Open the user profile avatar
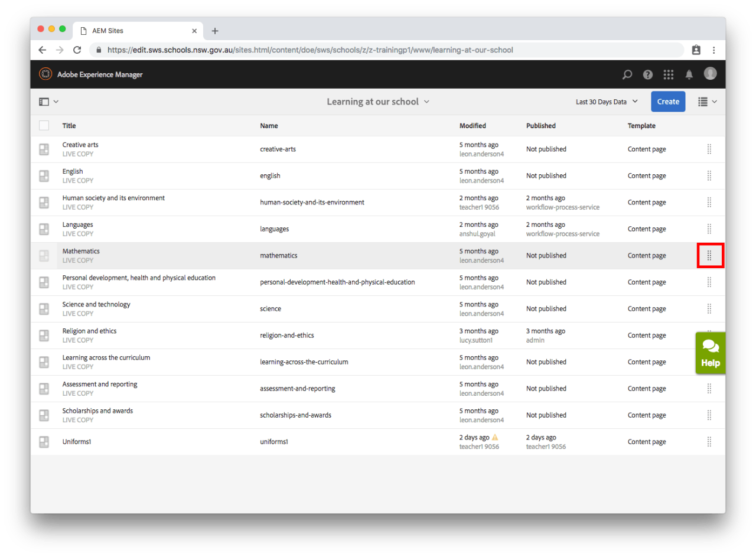This screenshot has width=756, height=557. click(710, 73)
